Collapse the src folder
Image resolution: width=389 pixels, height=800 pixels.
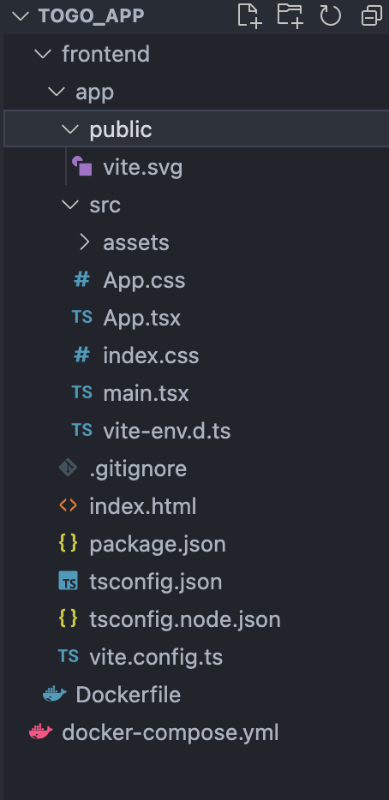(71, 205)
